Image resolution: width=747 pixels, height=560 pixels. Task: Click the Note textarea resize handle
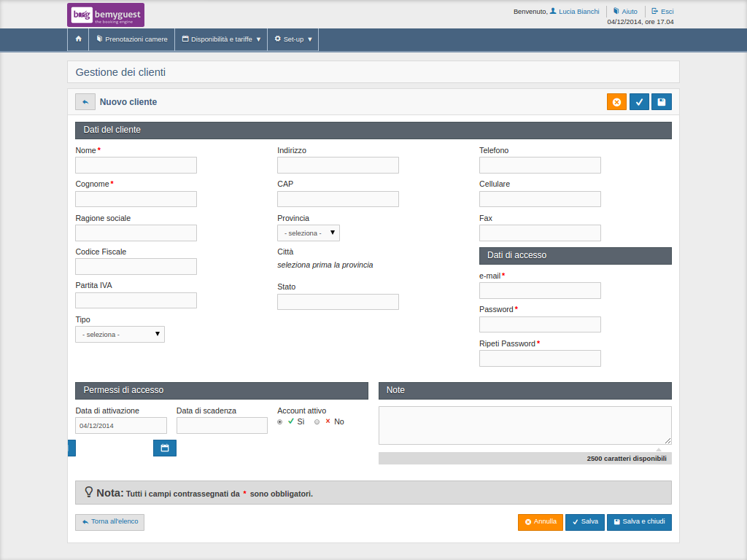[668, 441]
